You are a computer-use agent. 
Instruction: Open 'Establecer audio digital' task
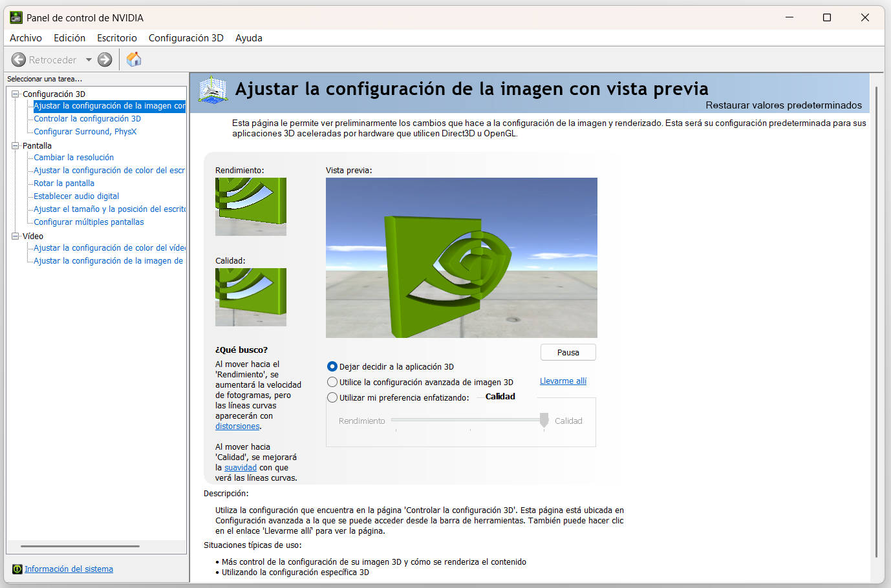(x=76, y=196)
